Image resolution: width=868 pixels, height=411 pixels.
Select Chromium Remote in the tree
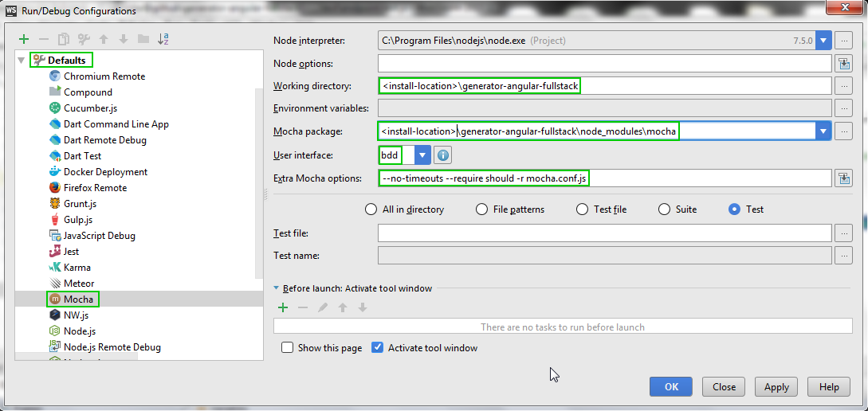pyautogui.click(x=104, y=76)
